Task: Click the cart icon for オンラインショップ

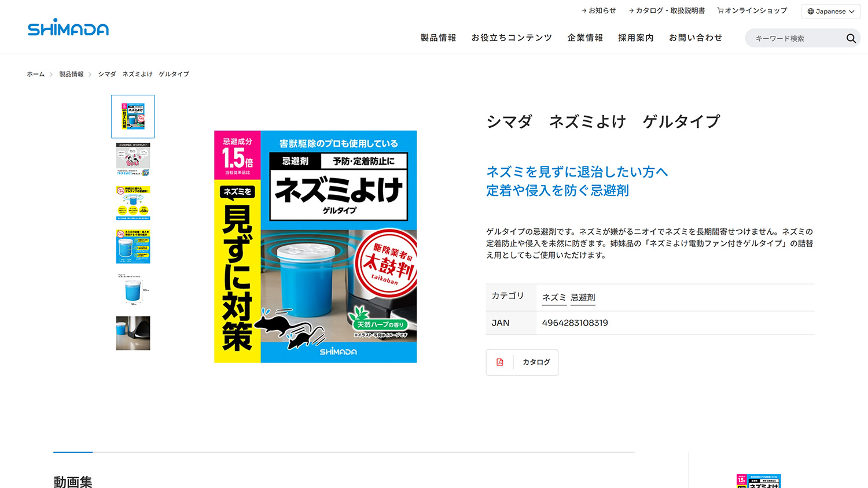Action: pos(720,10)
